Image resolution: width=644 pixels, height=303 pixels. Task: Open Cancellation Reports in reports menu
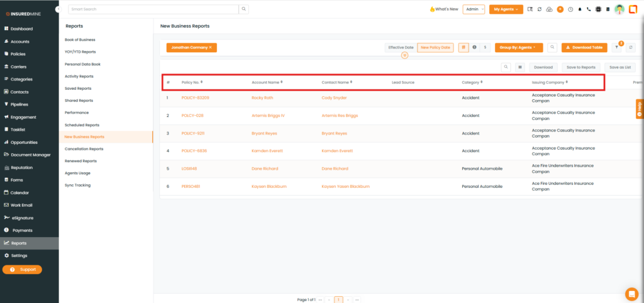[84, 149]
